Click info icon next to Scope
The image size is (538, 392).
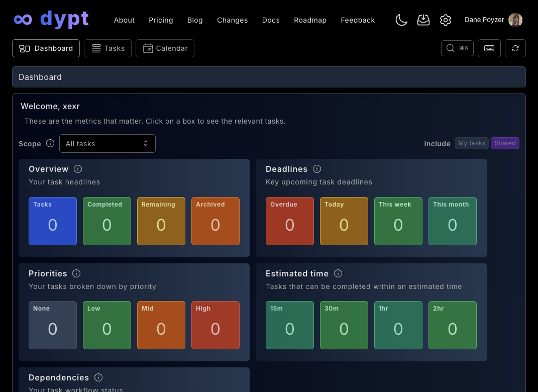click(50, 143)
